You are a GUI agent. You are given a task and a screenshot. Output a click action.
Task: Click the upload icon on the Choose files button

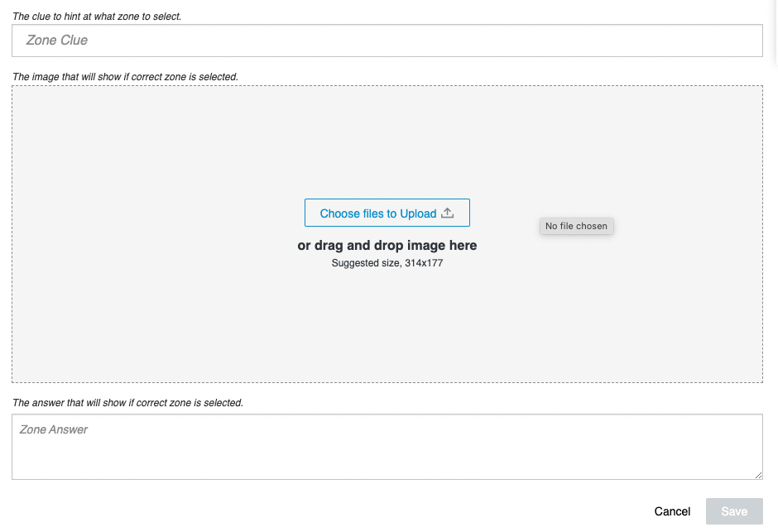tap(447, 213)
